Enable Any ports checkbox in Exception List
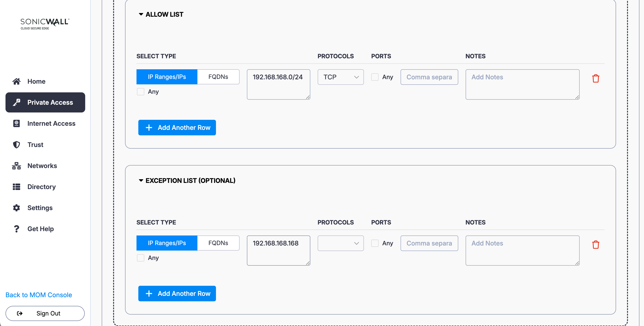The image size is (644, 326). coord(374,243)
